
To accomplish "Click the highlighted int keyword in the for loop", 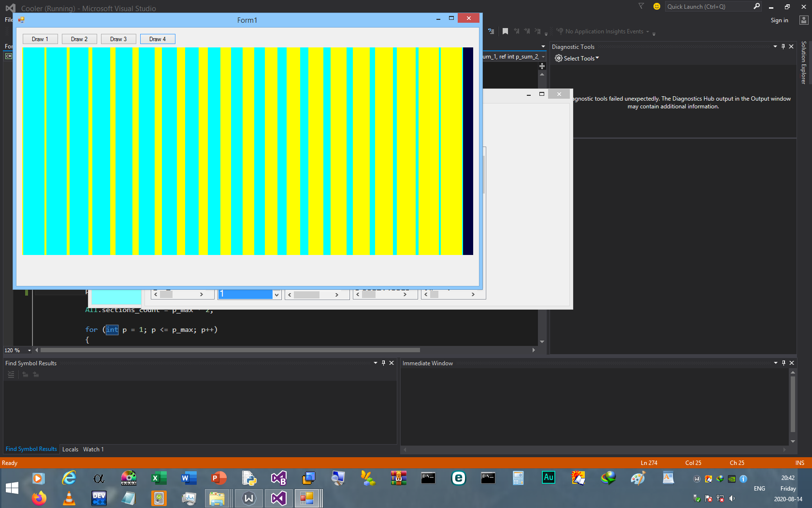I will coord(112,329).
